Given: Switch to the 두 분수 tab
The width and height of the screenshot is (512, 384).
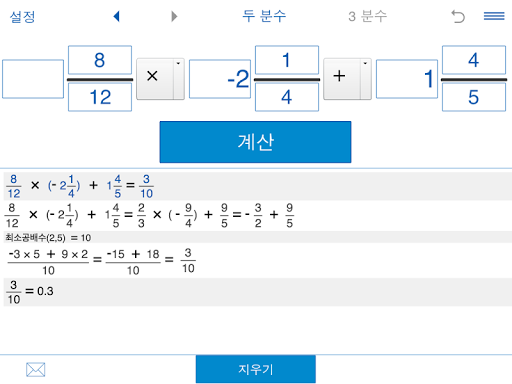Looking at the screenshot, I should (x=264, y=16).
